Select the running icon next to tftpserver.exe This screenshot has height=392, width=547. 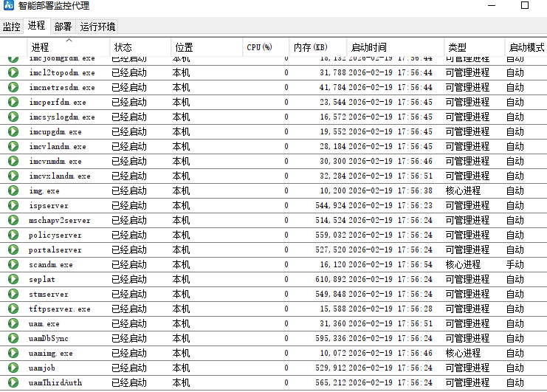point(13,309)
